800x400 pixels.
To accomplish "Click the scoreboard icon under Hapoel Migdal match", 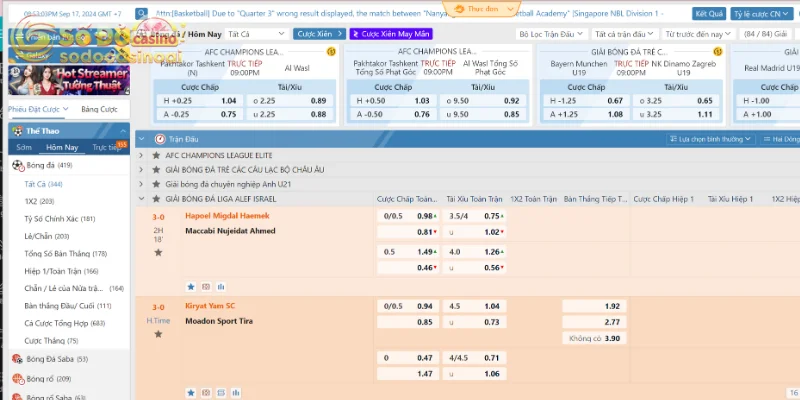I will [x=205, y=286].
